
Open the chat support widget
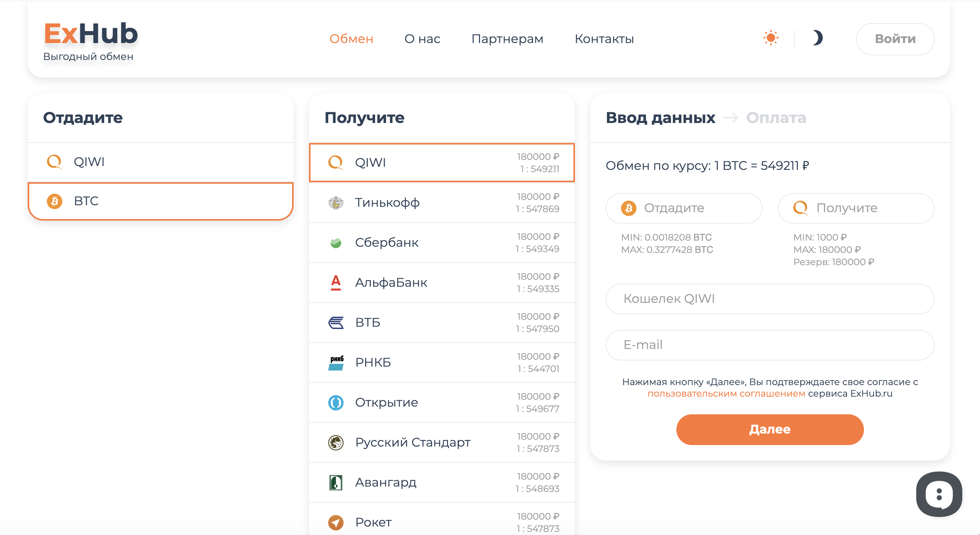939,495
